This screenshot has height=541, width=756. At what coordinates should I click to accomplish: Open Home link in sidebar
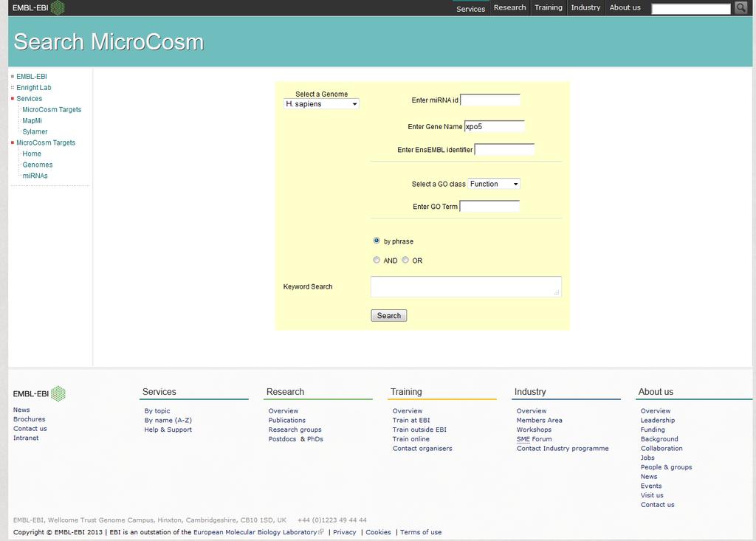[32, 154]
